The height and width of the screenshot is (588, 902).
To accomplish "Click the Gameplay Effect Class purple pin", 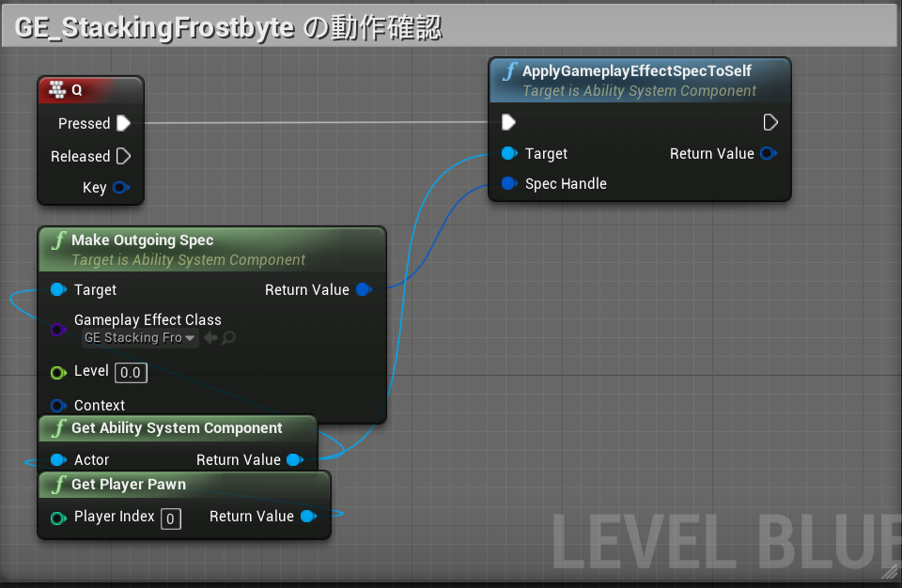I will click(x=57, y=329).
